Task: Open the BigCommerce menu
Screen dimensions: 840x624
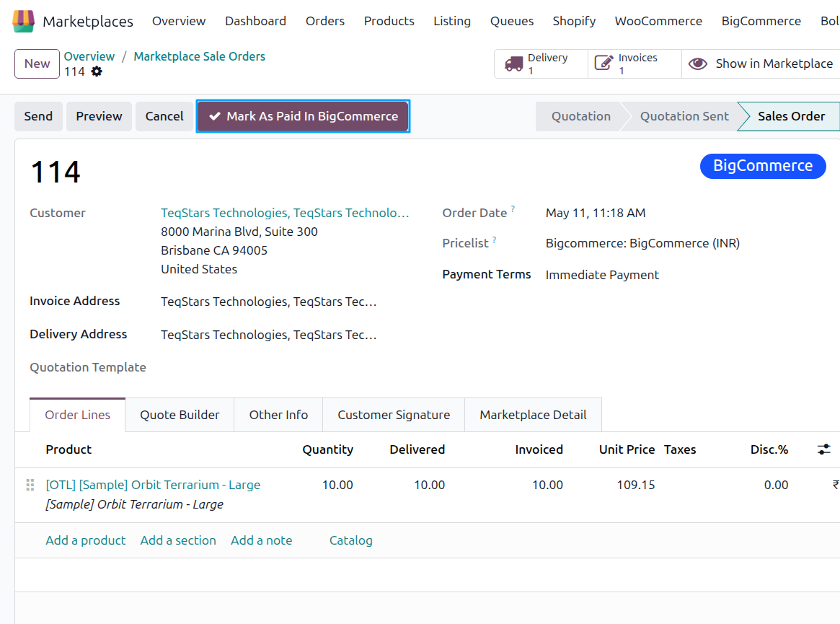Action: coord(761,21)
